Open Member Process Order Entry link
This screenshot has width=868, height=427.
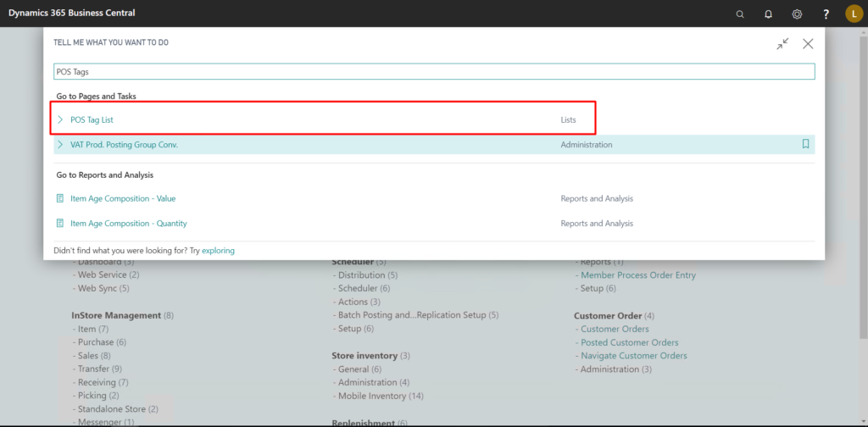638,274
